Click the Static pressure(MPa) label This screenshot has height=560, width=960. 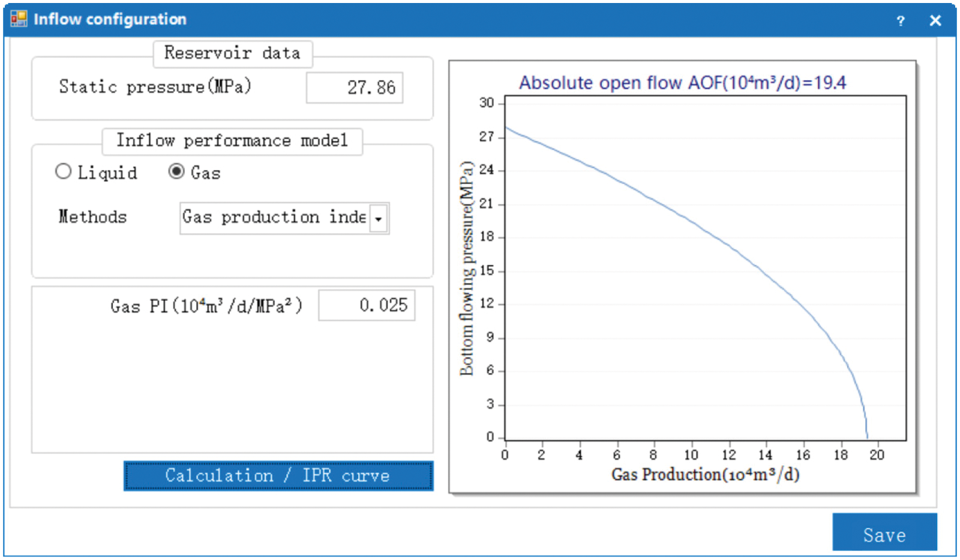pos(155,87)
